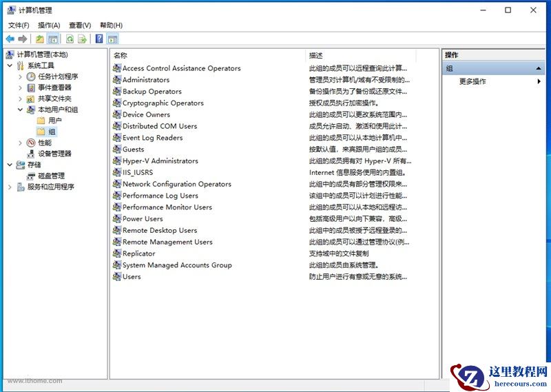This screenshot has width=551, height=392.
Task: Select the Backup Operators group
Action: coord(152,92)
